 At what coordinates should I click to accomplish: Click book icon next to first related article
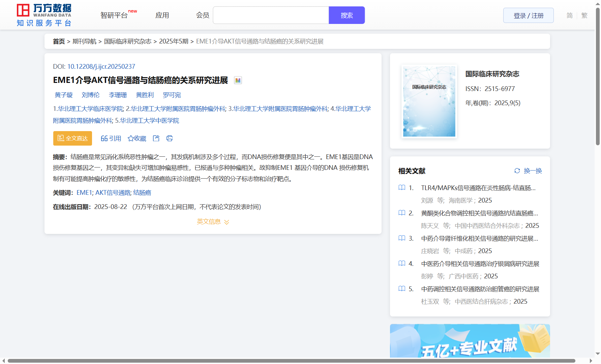click(x=402, y=187)
